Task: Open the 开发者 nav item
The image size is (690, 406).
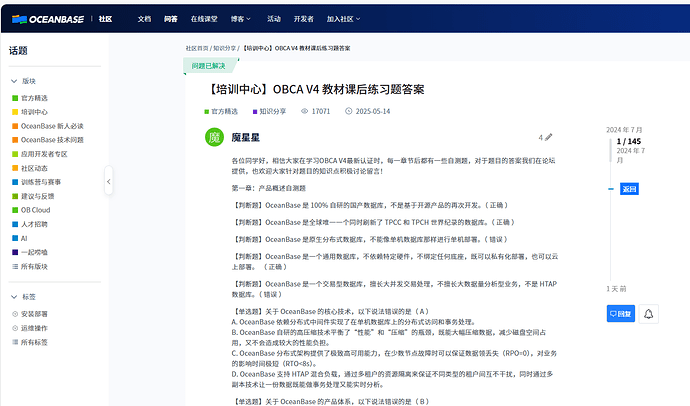Action: [304, 19]
